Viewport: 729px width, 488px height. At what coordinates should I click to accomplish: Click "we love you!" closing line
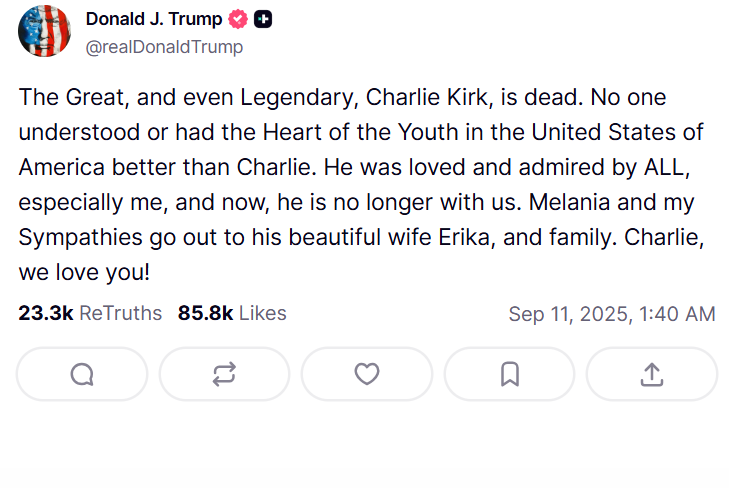(x=83, y=272)
